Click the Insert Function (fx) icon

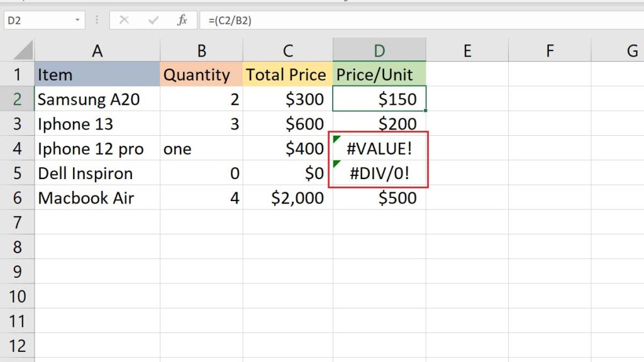(181, 19)
